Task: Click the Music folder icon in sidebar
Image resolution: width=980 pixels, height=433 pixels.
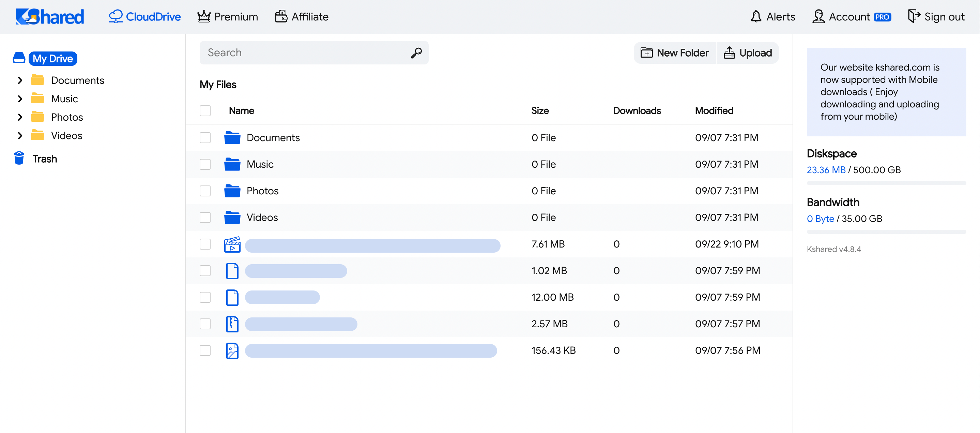Action: click(x=37, y=98)
